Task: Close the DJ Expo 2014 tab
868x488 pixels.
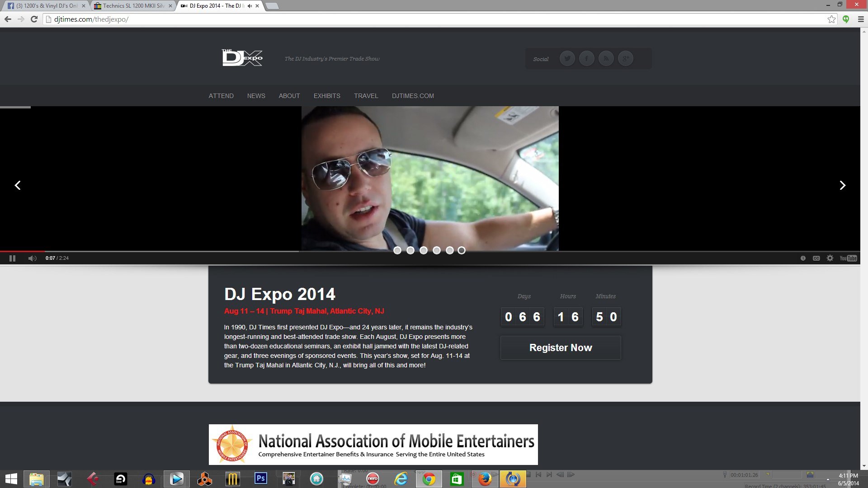Action: [x=257, y=6]
